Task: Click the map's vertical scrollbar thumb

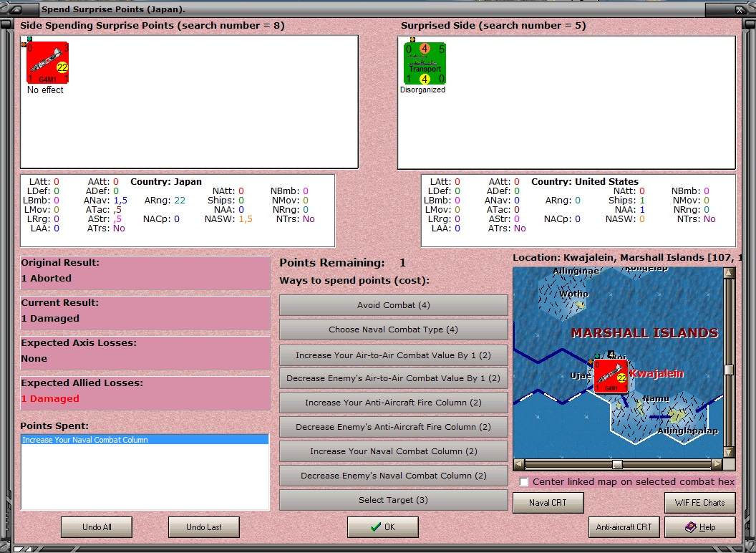Action: coord(729,370)
